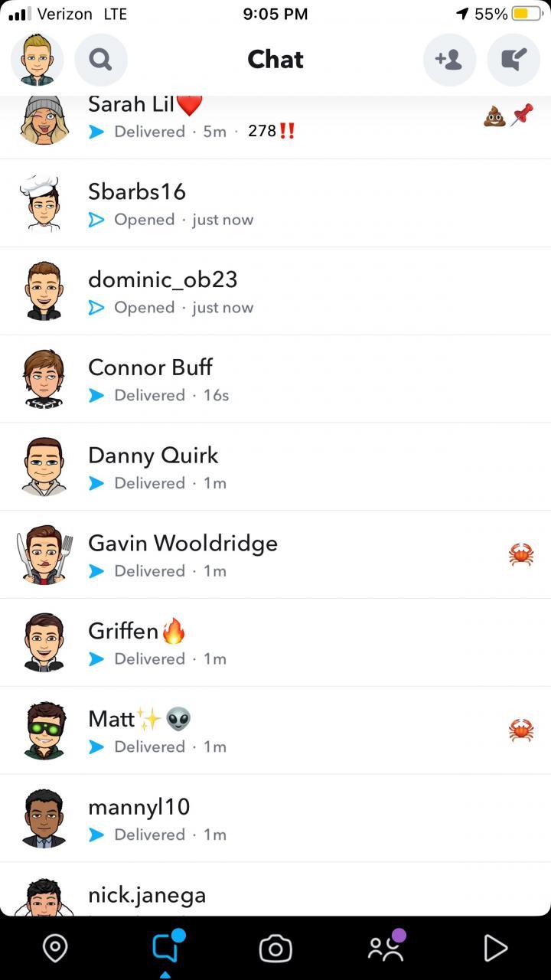The height and width of the screenshot is (980, 551).
Task: Open Connor Buff's chat
Action: point(275,380)
